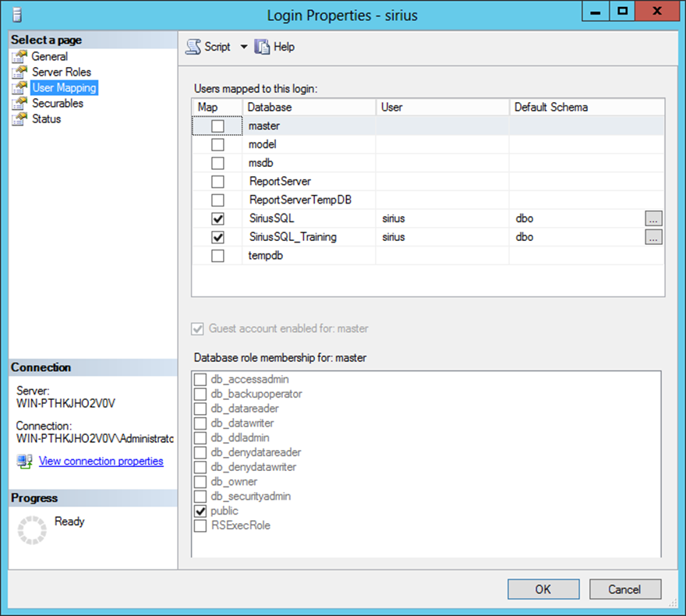This screenshot has height=616, width=686.
Task: Select the General page icon
Action: [x=20, y=56]
